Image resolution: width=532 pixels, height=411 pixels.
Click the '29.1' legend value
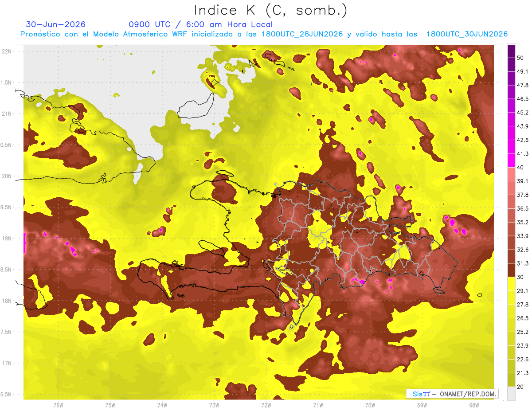pos(523,291)
